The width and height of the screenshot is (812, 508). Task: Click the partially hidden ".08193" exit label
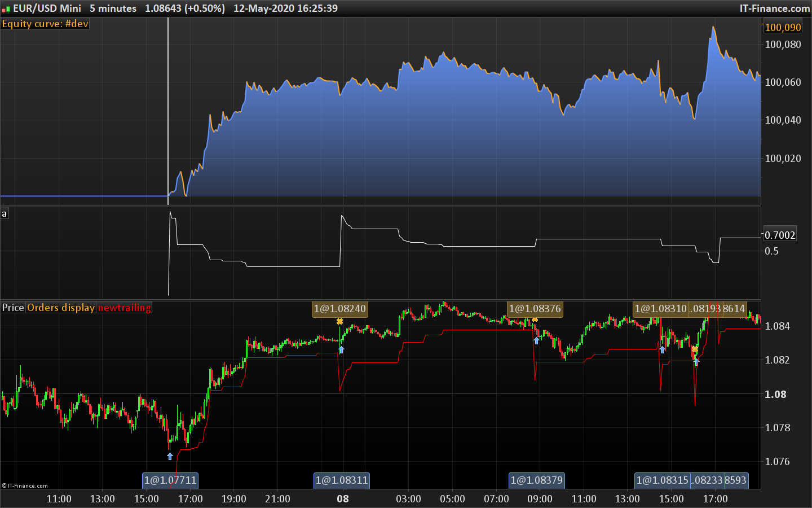705,309
